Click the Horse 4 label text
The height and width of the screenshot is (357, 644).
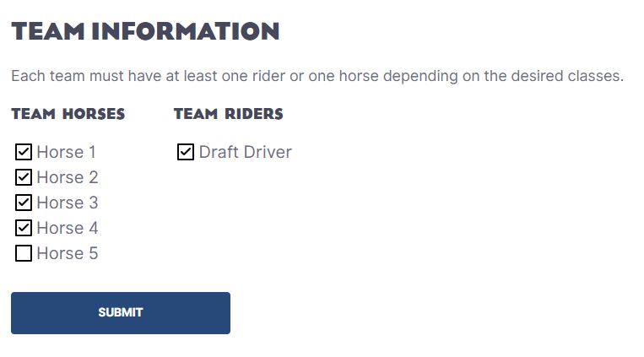click(68, 228)
